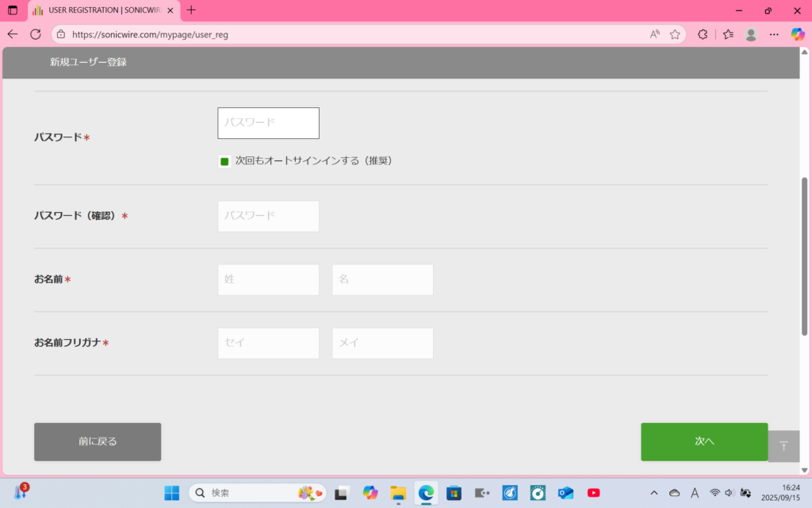Show hidden system tray icons chevron
Screen dimensions: 812x508
(x=653, y=493)
